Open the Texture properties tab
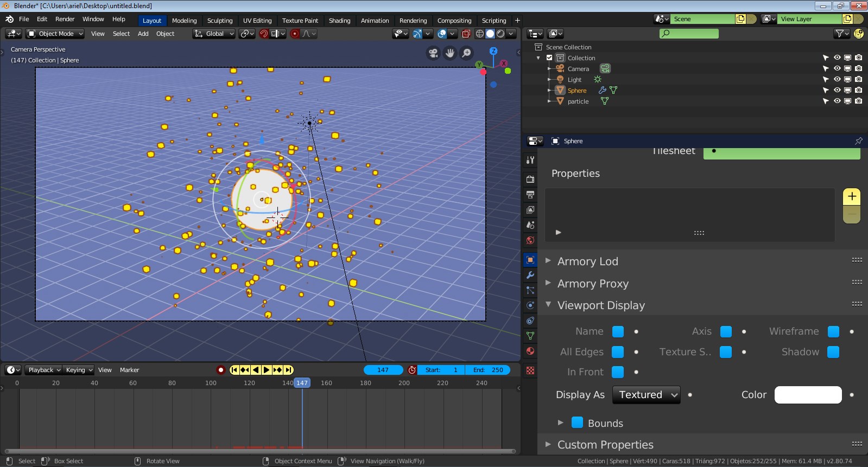 530,370
